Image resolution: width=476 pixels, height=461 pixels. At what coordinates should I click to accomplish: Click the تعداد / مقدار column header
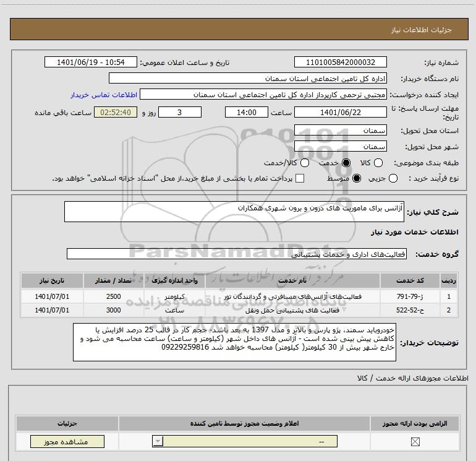114,280
